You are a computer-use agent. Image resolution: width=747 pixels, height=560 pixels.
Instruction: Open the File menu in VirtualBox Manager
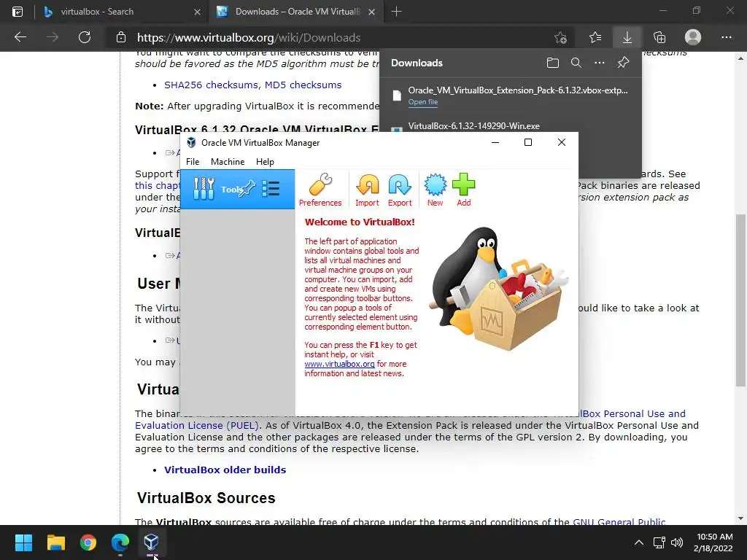pyautogui.click(x=193, y=162)
